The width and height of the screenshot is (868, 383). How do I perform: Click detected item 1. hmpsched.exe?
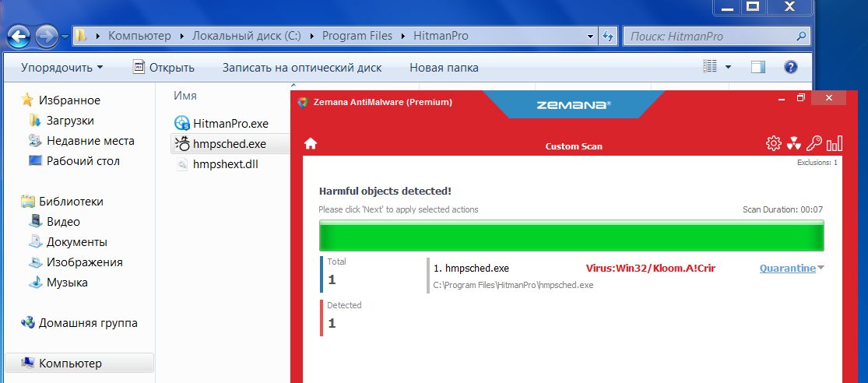point(471,269)
